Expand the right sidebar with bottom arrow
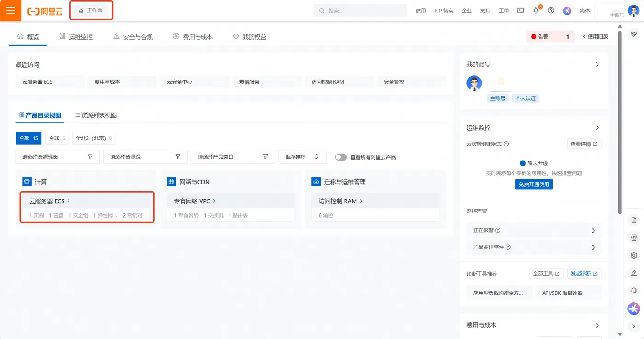Viewport: 644px width, 339px height. (634, 326)
